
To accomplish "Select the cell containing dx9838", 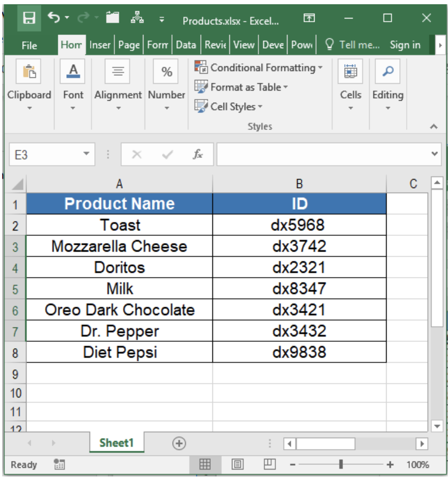I will click(x=299, y=352).
